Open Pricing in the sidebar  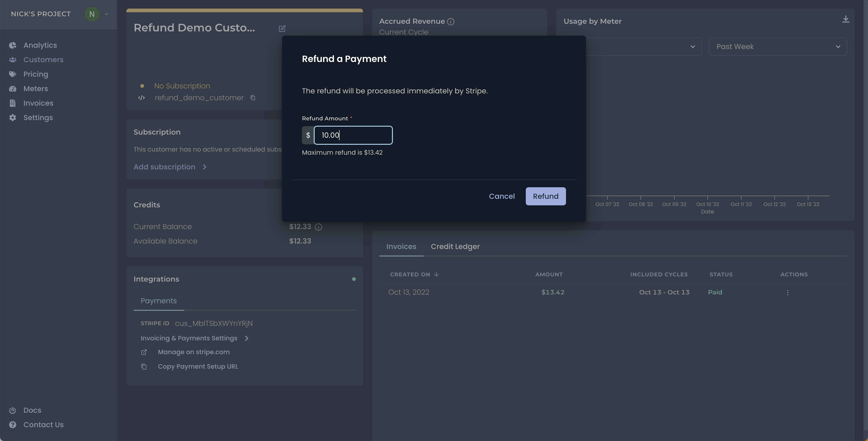coord(35,74)
